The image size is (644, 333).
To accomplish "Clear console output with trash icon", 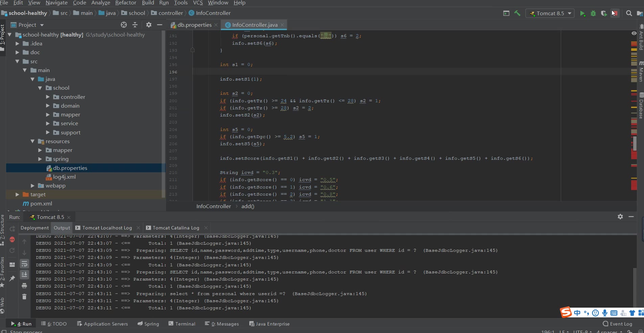I will 24,297.
